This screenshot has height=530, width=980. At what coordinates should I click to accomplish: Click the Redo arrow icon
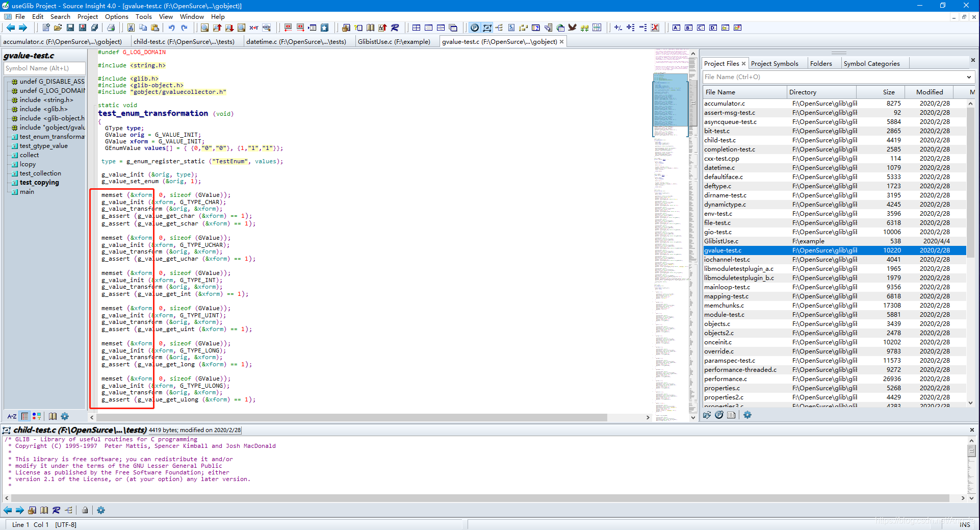point(184,28)
